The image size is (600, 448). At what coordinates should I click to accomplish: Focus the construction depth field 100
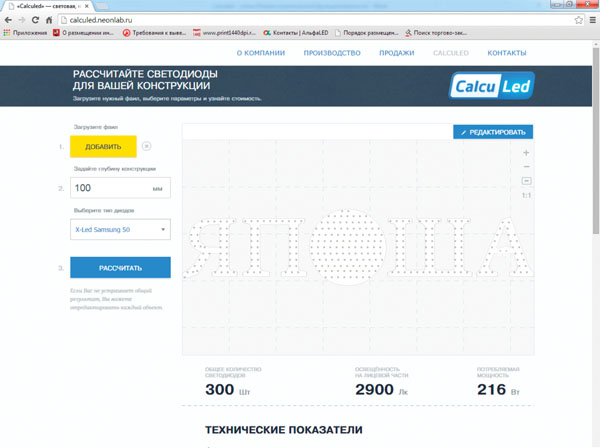point(121,188)
